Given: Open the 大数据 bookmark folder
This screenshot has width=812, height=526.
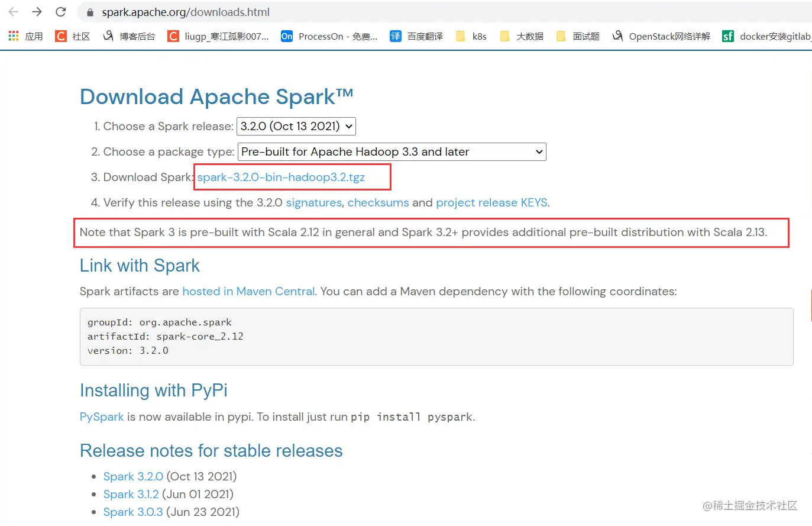Looking at the screenshot, I should (x=522, y=36).
